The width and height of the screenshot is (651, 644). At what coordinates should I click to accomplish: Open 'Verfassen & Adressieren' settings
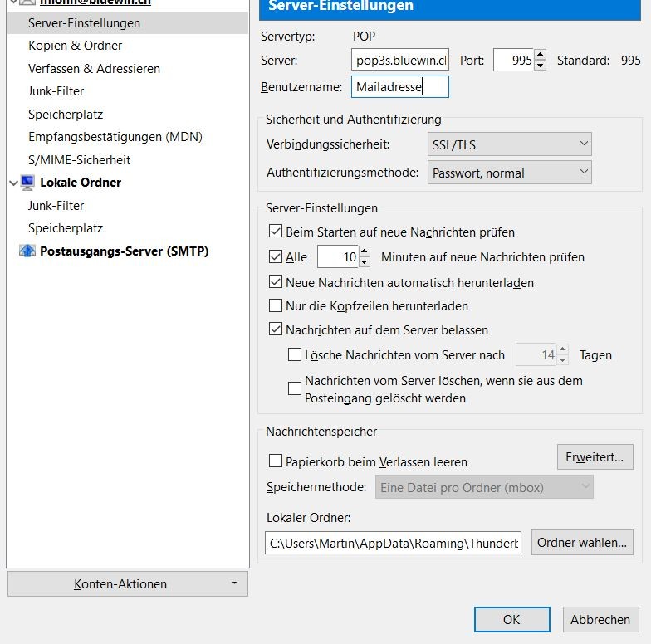(94, 69)
